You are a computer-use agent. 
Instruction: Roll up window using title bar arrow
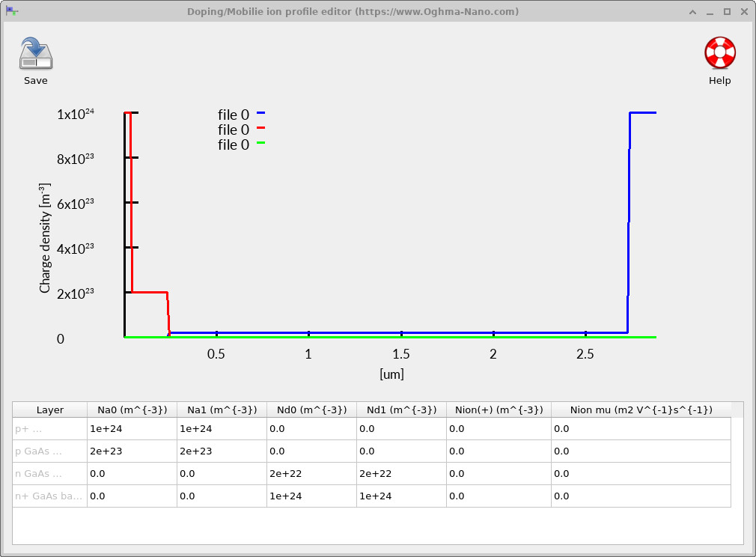pyautogui.click(x=693, y=11)
